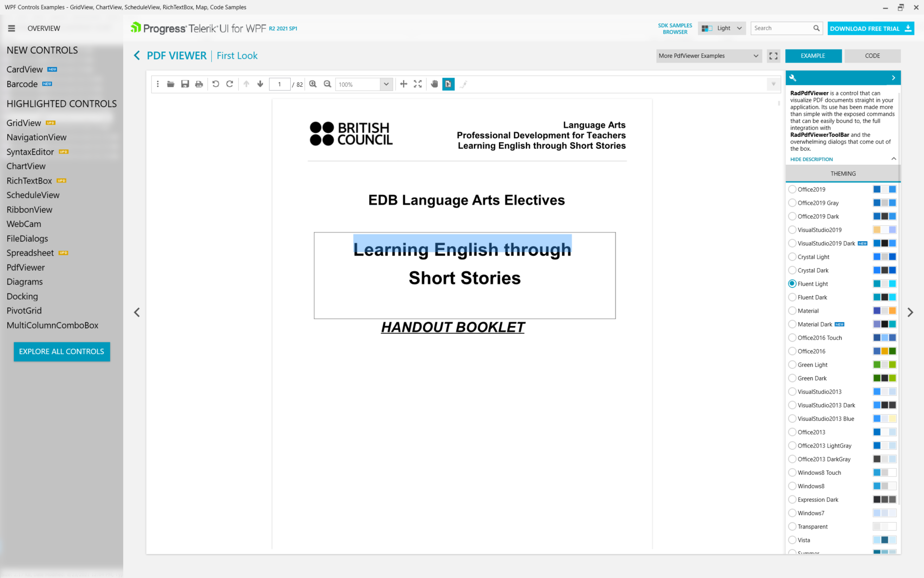Rotate the page counterclockwise
Screen dimensions: 924x578
click(216, 84)
